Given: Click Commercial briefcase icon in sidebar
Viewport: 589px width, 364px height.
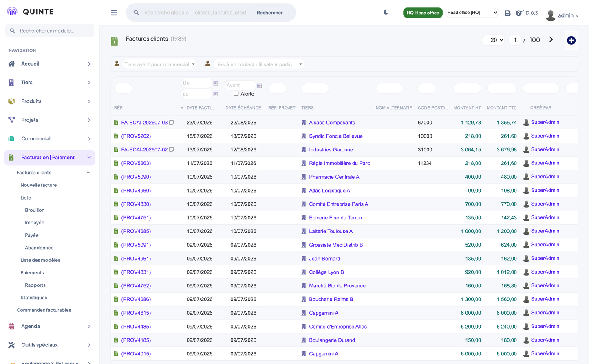Looking at the screenshot, I should coord(11,138).
